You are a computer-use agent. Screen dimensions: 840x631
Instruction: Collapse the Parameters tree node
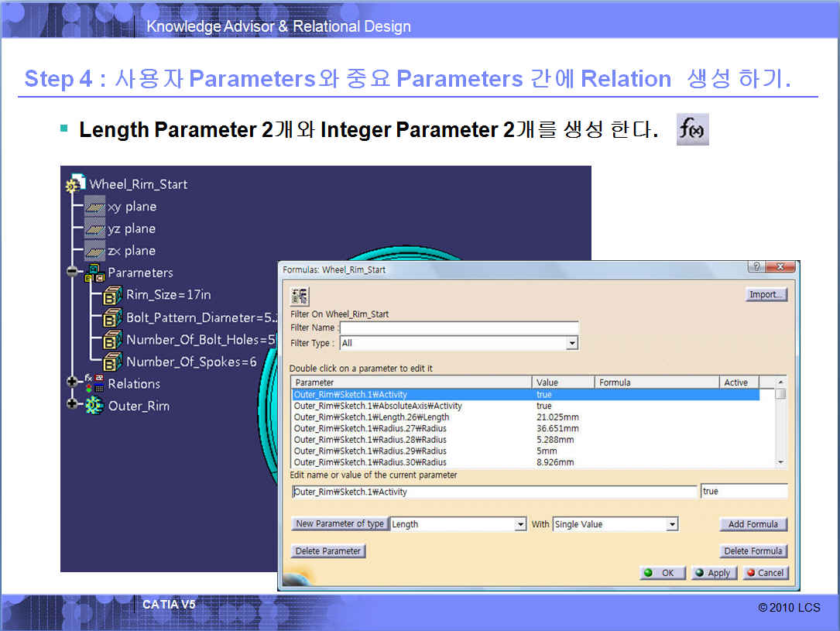pos(73,273)
